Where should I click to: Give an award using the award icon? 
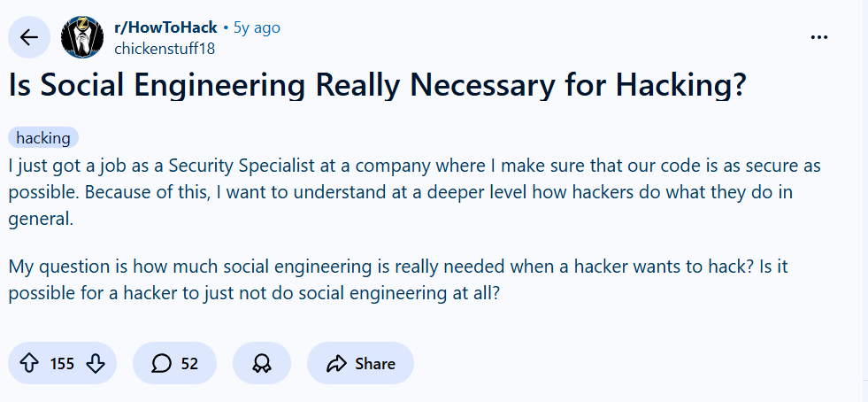click(x=261, y=363)
